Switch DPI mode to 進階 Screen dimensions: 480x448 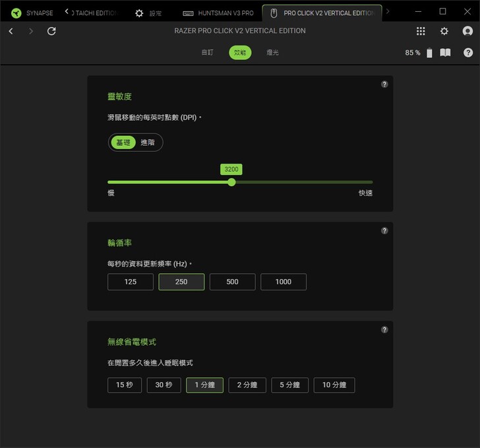(x=149, y=143)
